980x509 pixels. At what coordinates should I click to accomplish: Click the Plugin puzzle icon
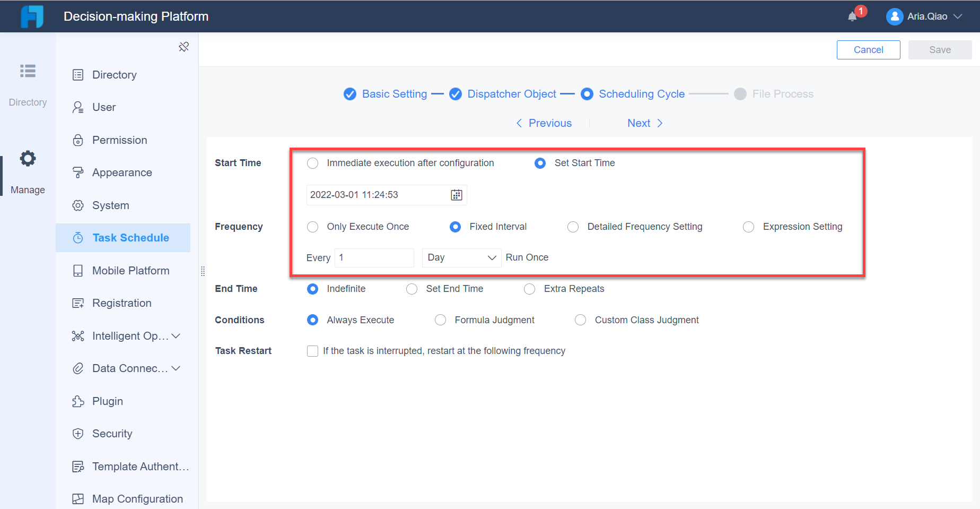click(78, 401)
